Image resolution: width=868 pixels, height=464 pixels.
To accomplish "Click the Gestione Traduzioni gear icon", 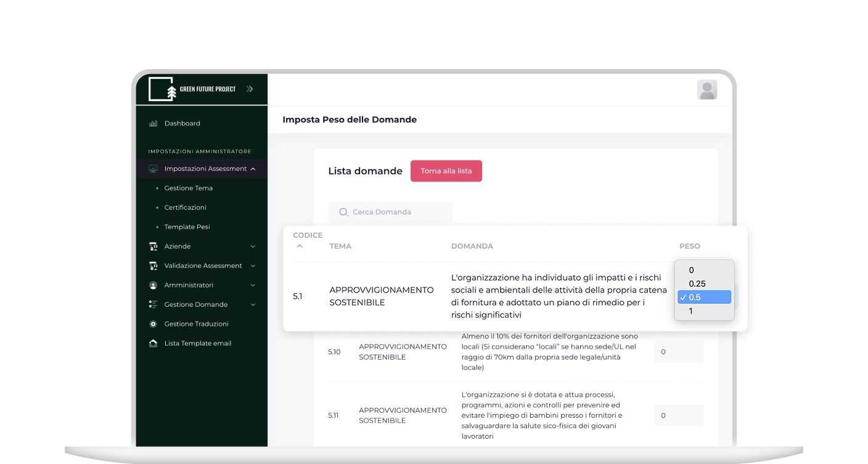I will coord(154,324).
